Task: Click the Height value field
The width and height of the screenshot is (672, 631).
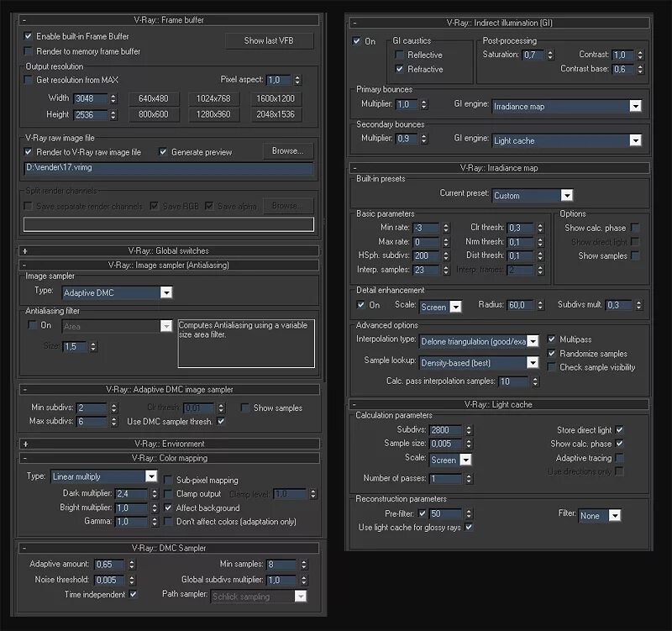Action: [91, 115]
